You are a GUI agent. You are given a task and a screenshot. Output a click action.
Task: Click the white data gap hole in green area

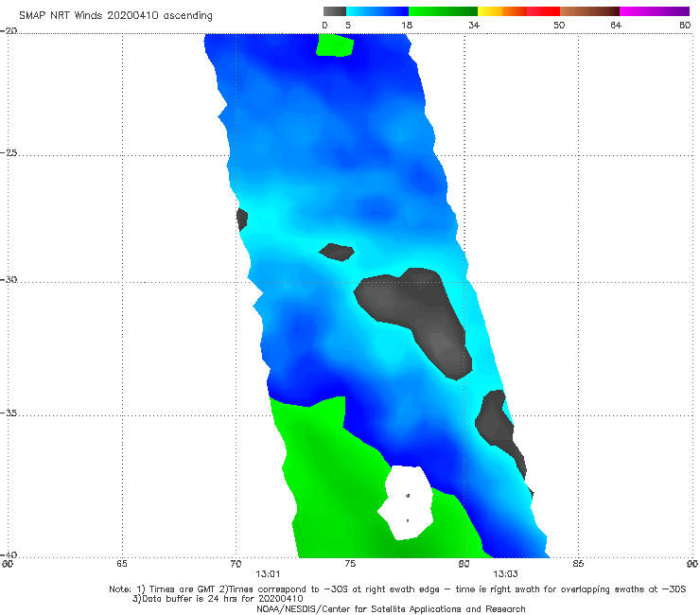(406, 502)
